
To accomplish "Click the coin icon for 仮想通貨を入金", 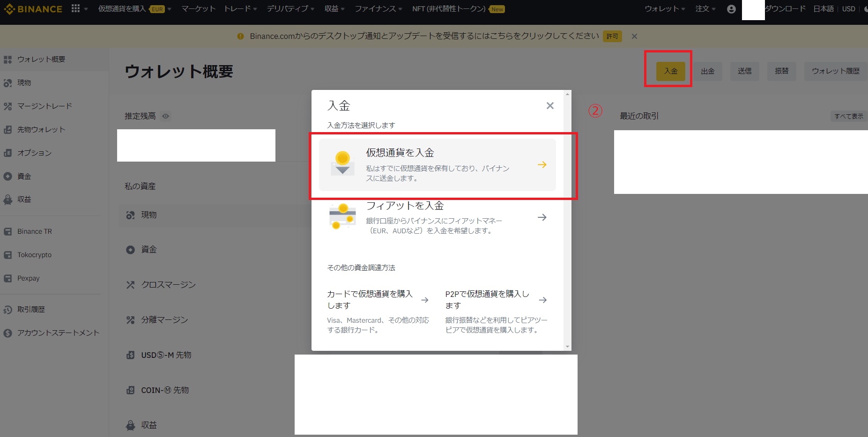I will (342, 163).
